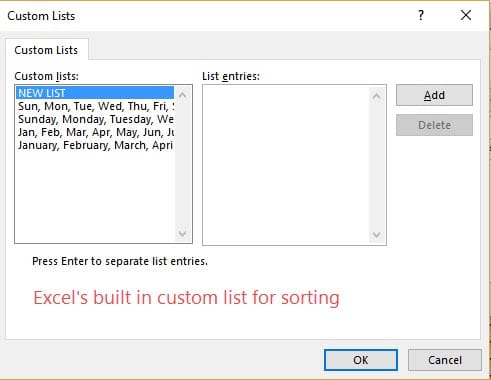Click Custom lists scrollbar down arrow
This screenshot has width=491, height=380.
tap(182, 233)
